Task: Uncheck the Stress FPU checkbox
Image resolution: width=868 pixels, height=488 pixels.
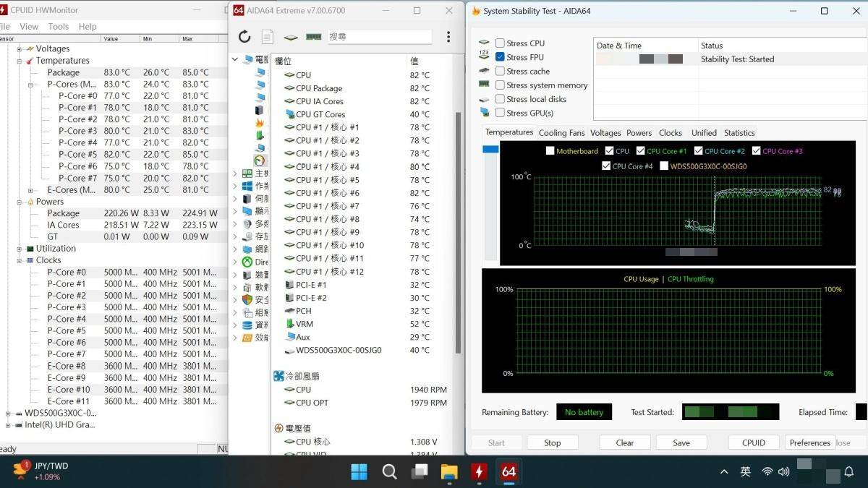Action: pyautogui.click(x=500, y=57)
